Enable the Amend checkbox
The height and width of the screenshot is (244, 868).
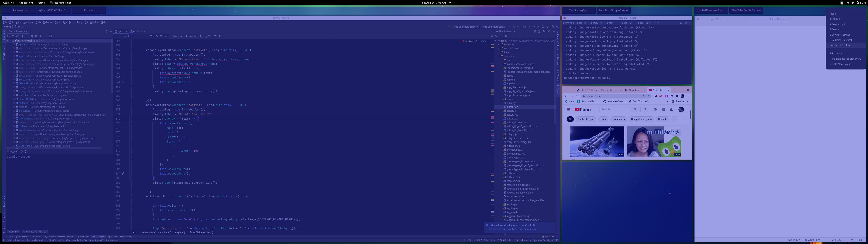point(8,152)
